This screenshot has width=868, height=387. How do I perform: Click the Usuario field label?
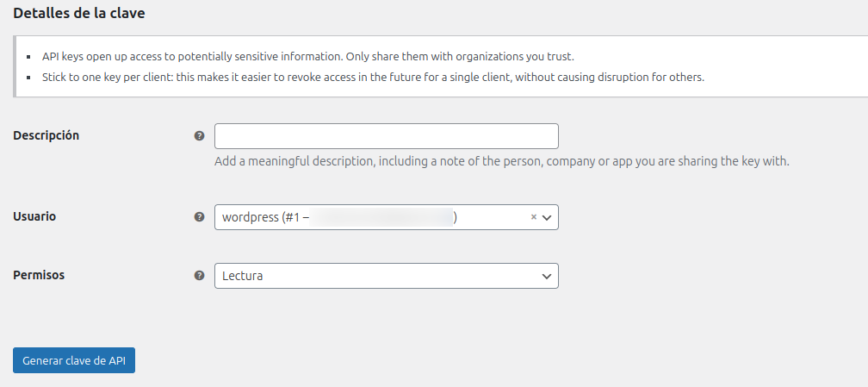point(34,216)
